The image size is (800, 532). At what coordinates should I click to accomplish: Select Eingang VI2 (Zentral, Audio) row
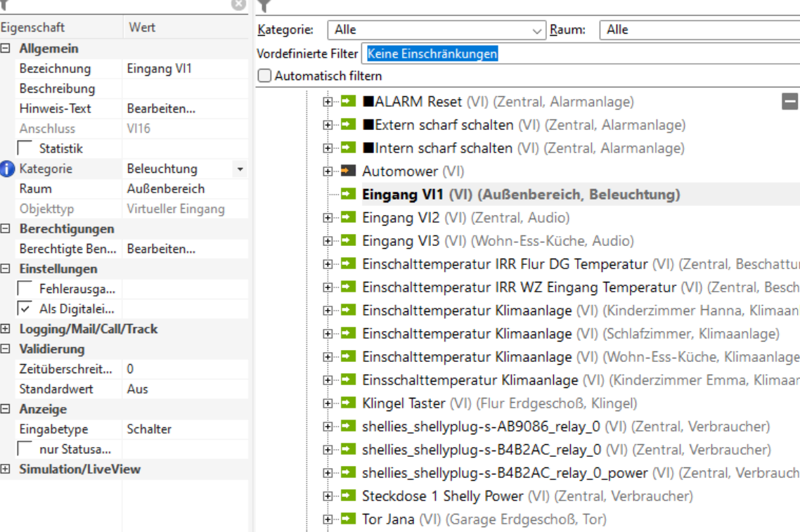tap(466, 218)
